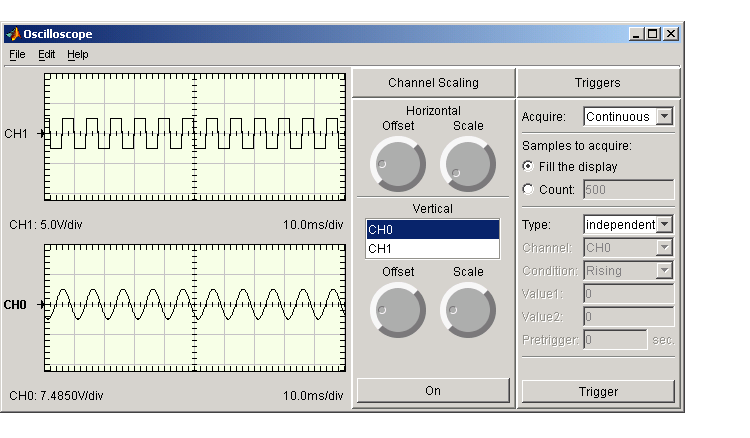Click the CH1 square wave display

pos(195,137)
